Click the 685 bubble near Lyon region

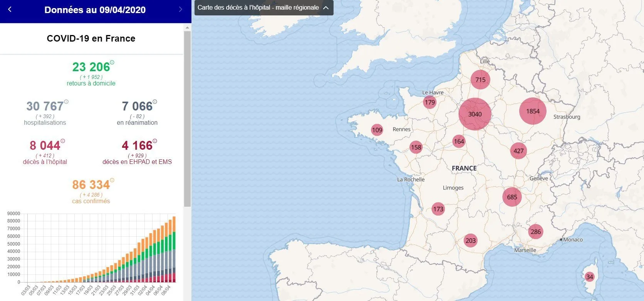click(512, 197)
